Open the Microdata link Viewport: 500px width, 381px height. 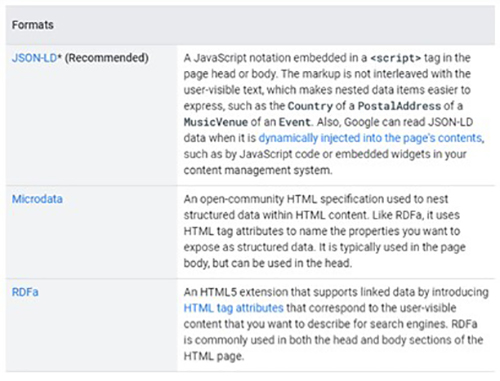pyautogui.click(x=37, y=199)
